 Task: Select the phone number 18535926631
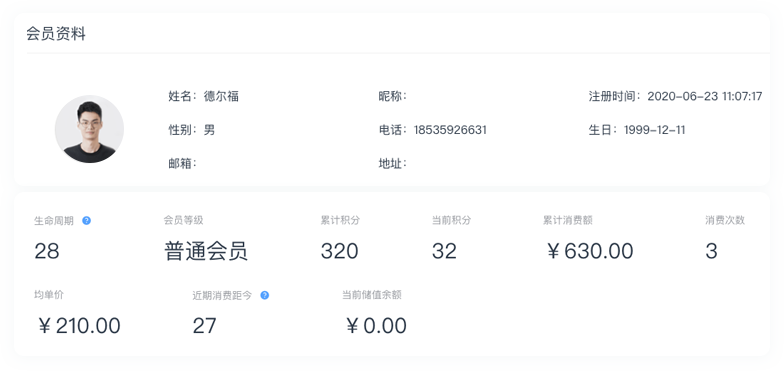(x=450, y=130)
